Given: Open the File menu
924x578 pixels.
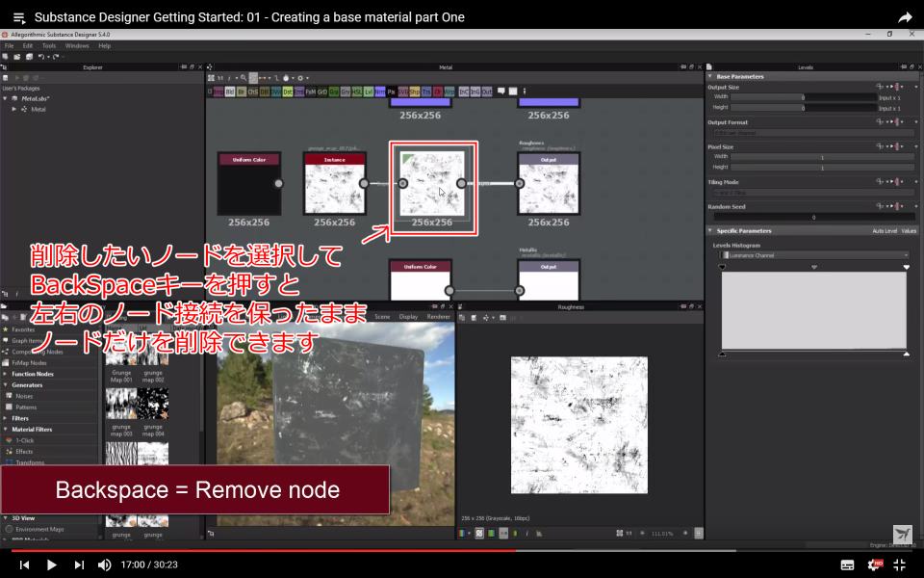Looking at the screenshot, I should pos(9,45).
